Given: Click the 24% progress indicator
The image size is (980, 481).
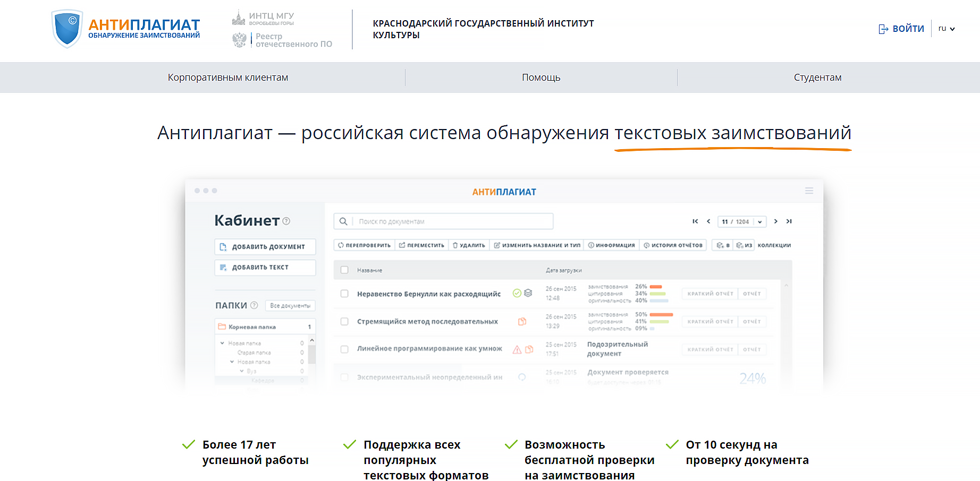Looking at the screenshot, I should click(753, 378).
